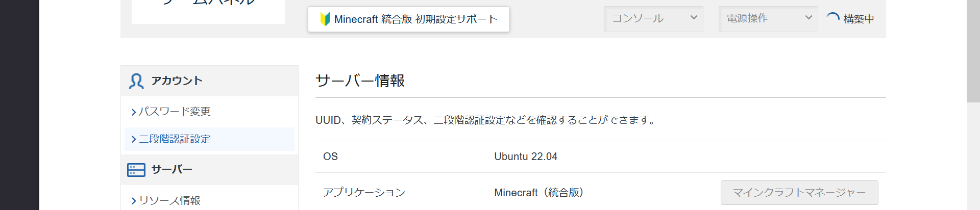The width and height of the screenshot is (980, 210).
Task: Click the beginner mark icon beside Minecraft 統合版
Action: [325, 19]
